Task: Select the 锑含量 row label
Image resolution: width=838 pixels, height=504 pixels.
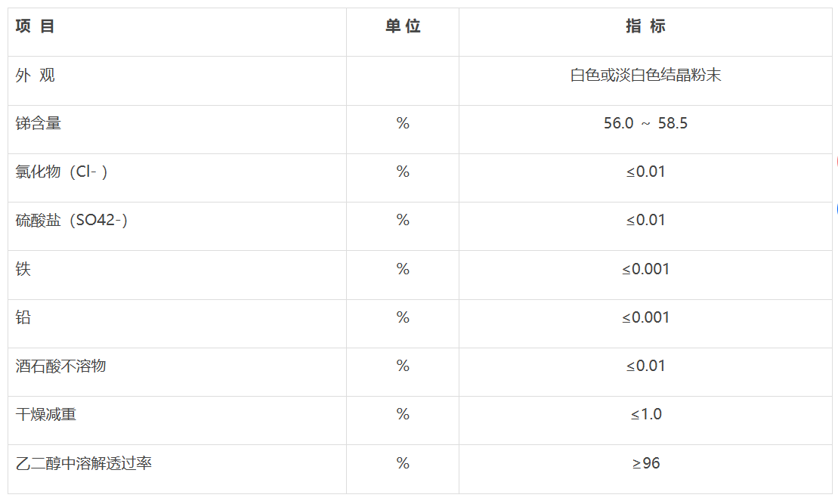Action: click(39, 123)
